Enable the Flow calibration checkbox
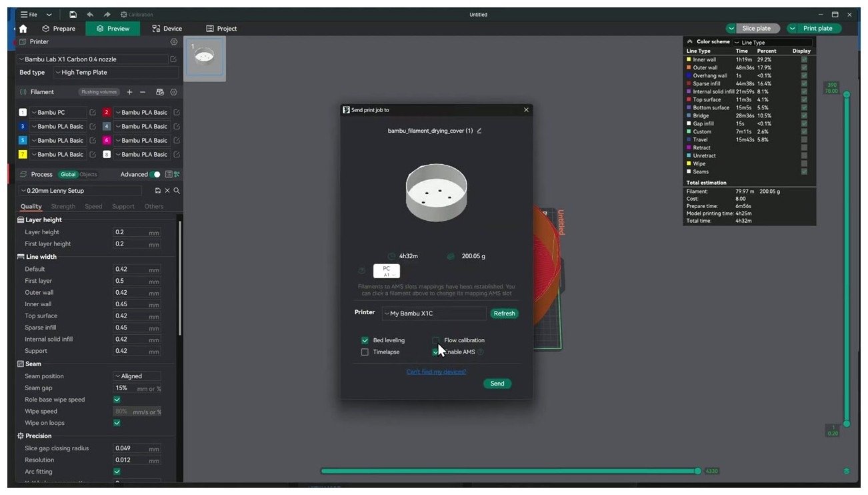The image size is (868, 495). coord(436,340)
